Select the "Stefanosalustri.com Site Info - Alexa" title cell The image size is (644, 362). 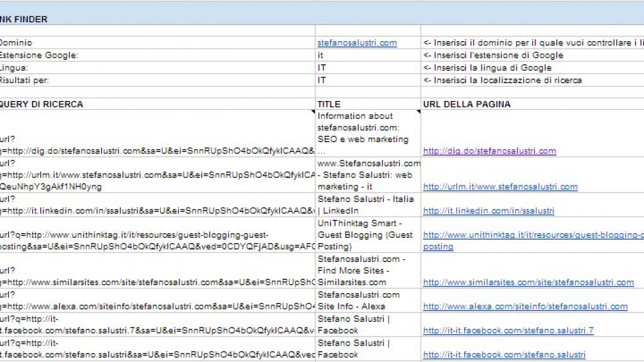point(368,301)
